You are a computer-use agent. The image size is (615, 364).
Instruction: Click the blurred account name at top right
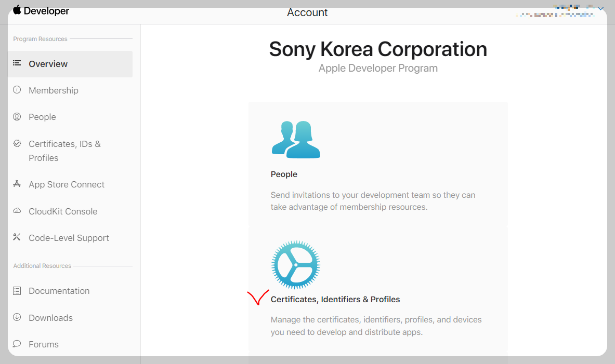(x=555, y=11)
